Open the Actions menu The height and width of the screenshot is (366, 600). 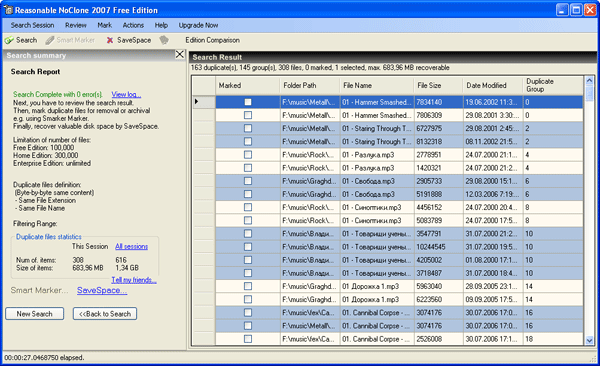[x=133, y=25]
